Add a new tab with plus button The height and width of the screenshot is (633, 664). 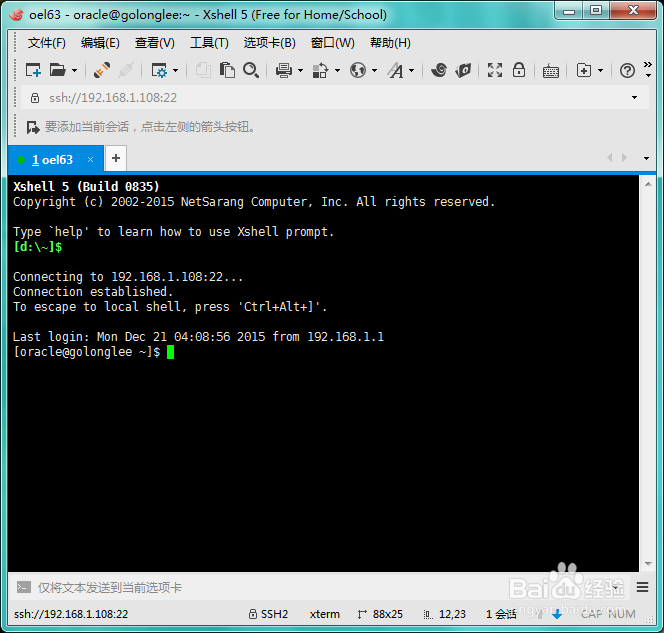[x=116, y=158]
